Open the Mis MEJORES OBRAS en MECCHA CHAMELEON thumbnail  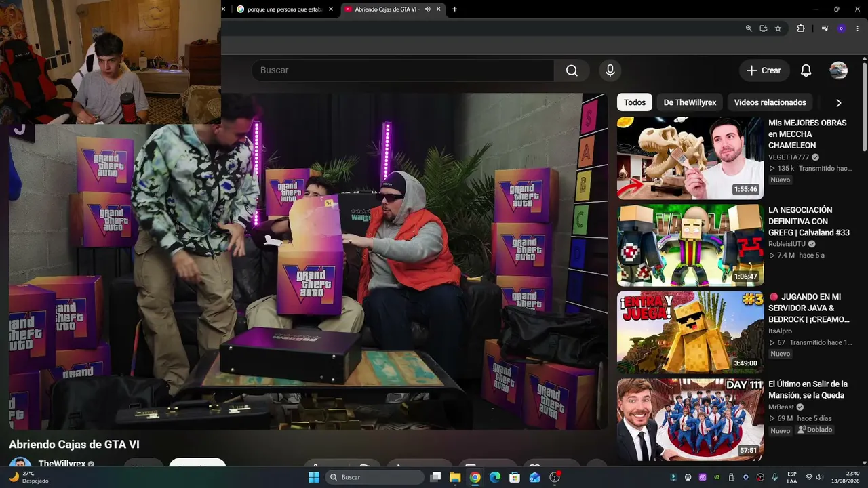click(x=690, y=158)
